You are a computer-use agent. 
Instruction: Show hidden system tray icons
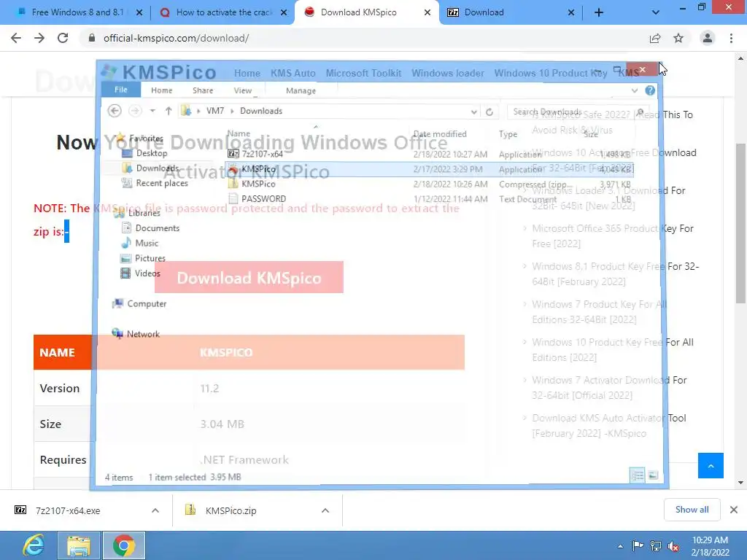(620, 546)
